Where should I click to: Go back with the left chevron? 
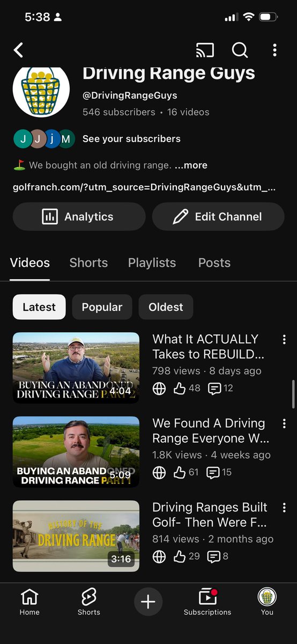click(19, 50)
